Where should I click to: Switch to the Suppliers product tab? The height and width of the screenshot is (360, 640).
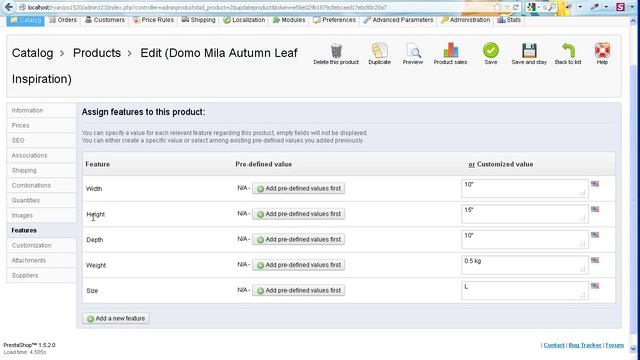coord(41,276)
